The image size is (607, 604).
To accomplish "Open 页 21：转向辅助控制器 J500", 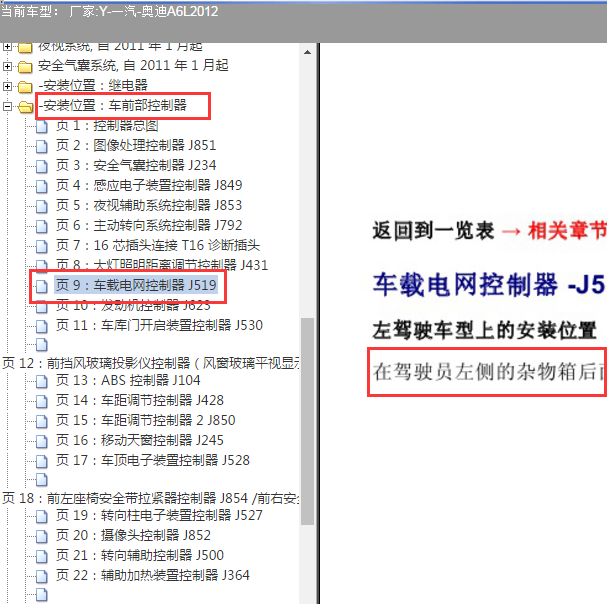I will [139, 555].
